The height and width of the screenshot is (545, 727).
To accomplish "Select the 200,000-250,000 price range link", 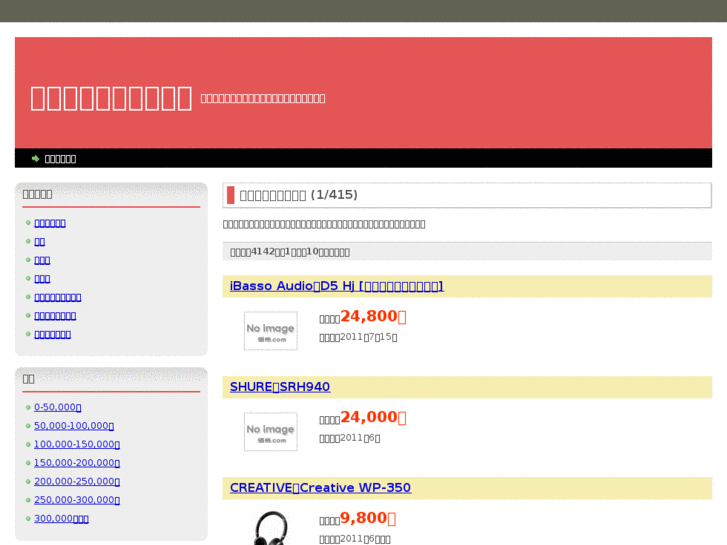I will (77, 481).
